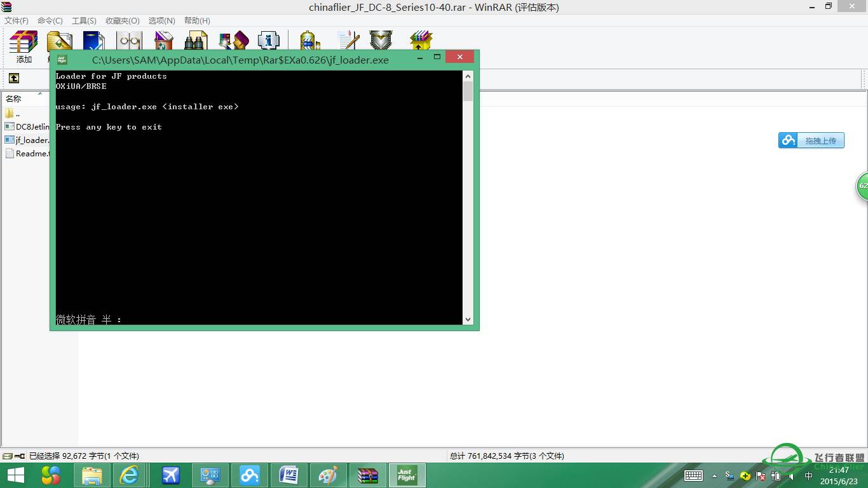868x488 pixels.
Task: Click the WinRAR title bar app icon
Action: pyautogui.click(x=6, y=7)
